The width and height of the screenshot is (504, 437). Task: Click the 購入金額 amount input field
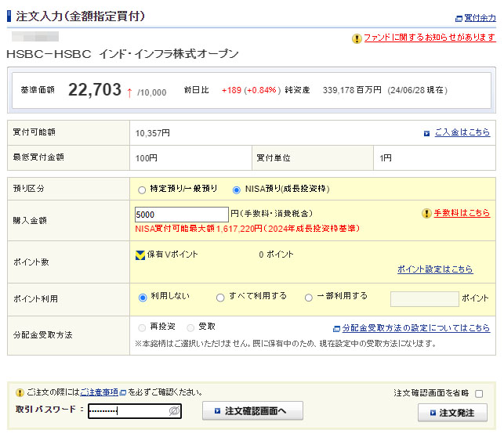pos(181,214)
